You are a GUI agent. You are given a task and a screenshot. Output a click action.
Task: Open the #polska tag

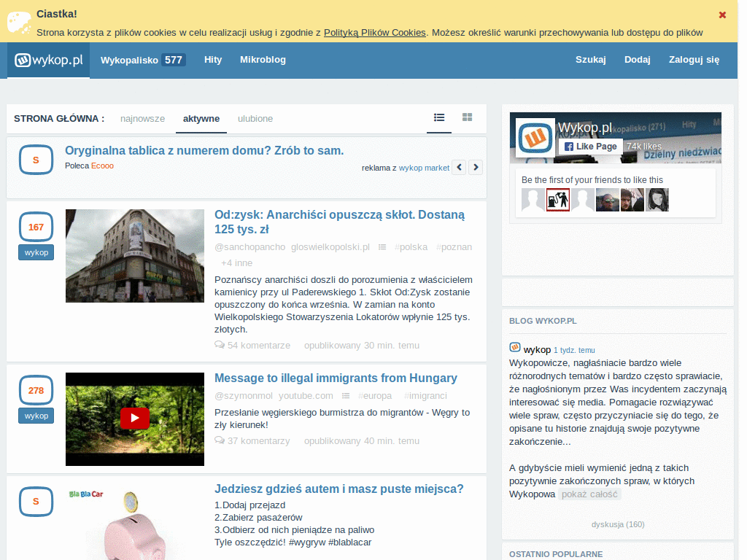(x=411, y=247)
